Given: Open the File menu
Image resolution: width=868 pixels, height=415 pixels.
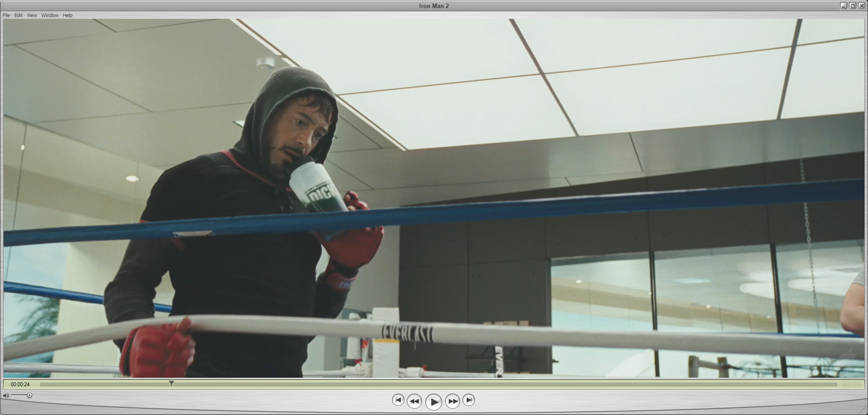Looking at the screenshot, I should (6, 15).
